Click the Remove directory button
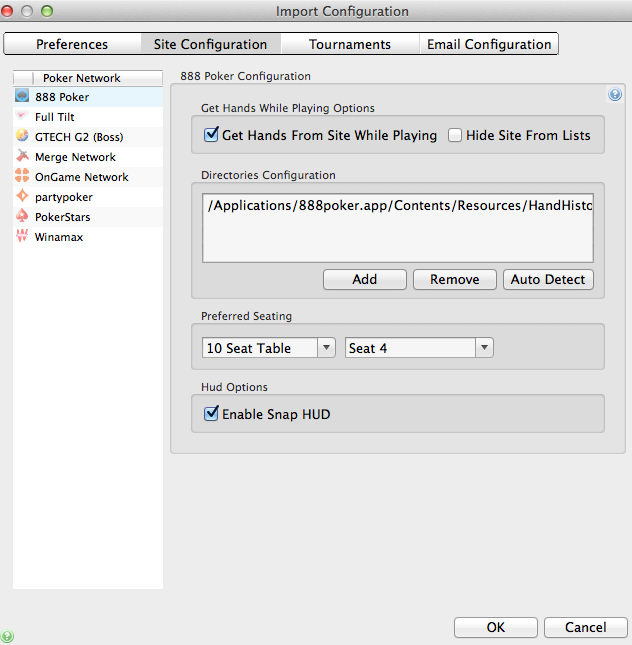This screenshot has height=645, width=632. coord(455,280)
